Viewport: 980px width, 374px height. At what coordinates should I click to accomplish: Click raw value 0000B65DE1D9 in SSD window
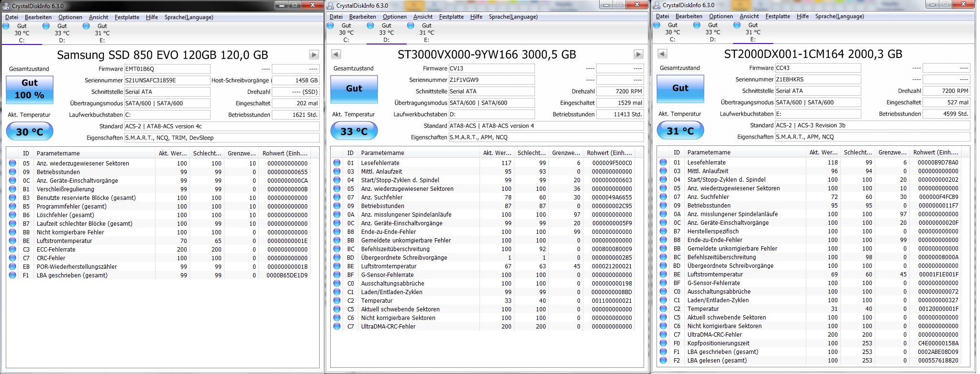click(287, 275)
